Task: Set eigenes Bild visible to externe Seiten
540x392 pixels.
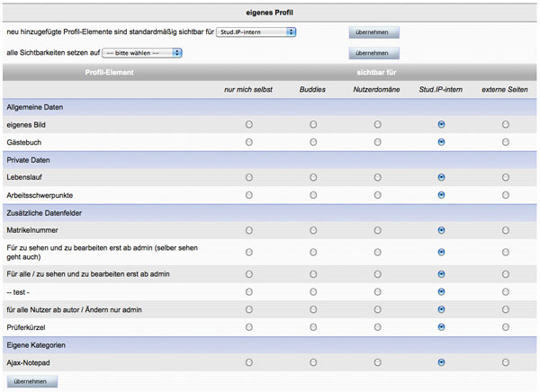Action: 506,125
